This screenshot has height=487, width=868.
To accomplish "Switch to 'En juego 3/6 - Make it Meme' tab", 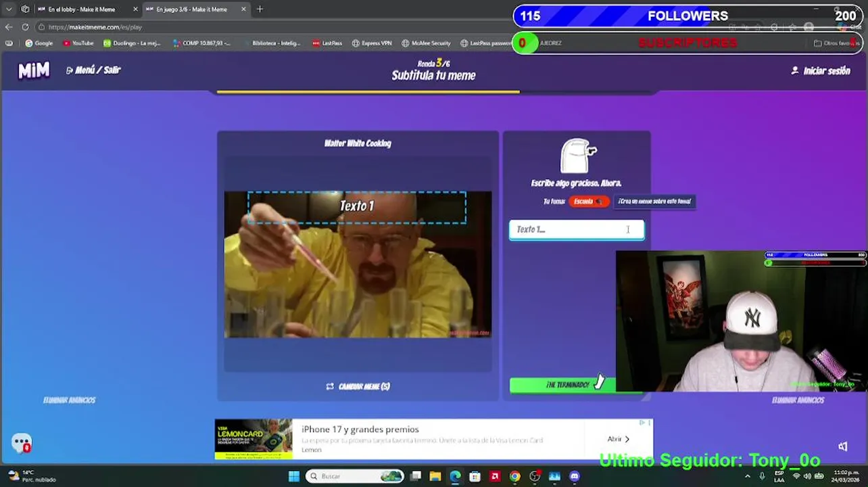I will [x=191, y=9].
